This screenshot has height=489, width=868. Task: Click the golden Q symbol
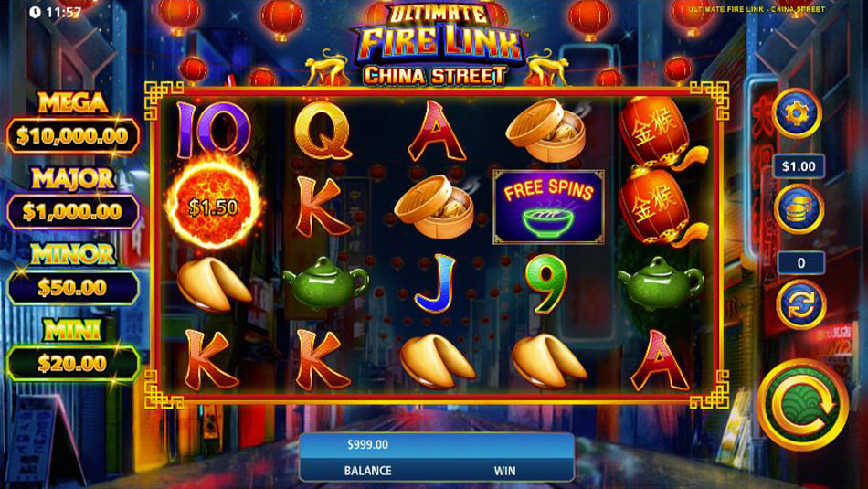(x=323, y=133)
